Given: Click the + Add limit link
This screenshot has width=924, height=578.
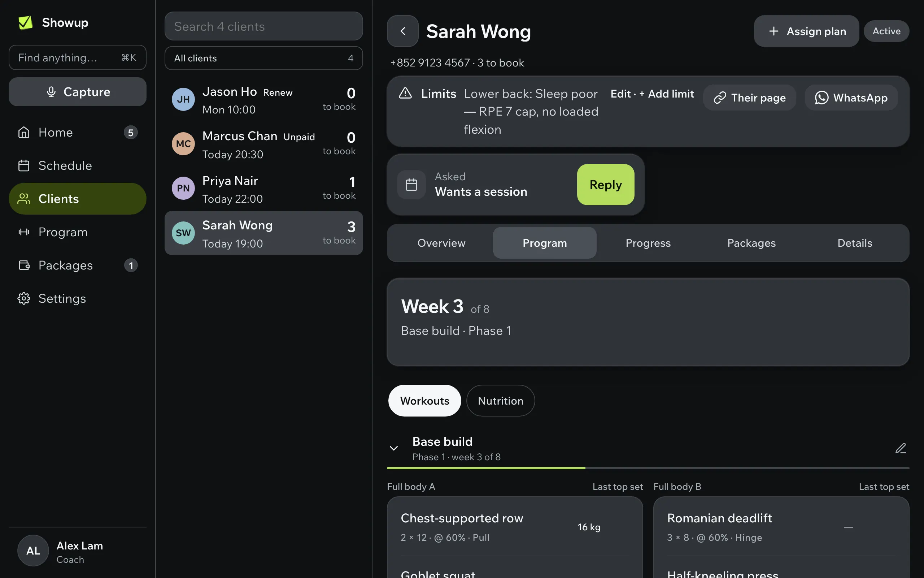Looking at the screenshot, I should [667, 94].
